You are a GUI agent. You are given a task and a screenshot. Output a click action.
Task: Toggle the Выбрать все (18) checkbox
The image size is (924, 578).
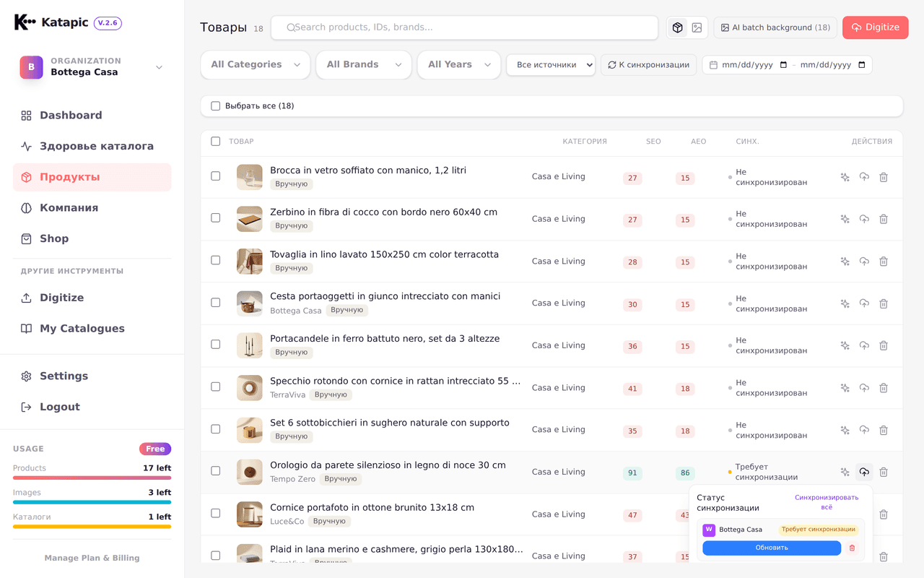coord(215,106)
